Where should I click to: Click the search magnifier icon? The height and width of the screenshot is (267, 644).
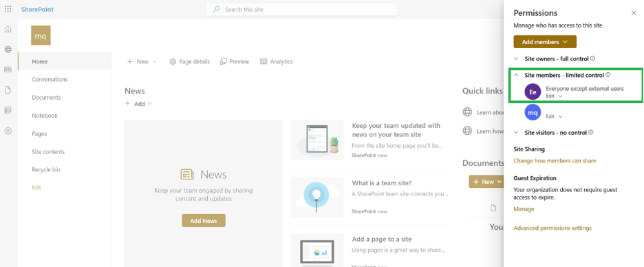[216, 10]
